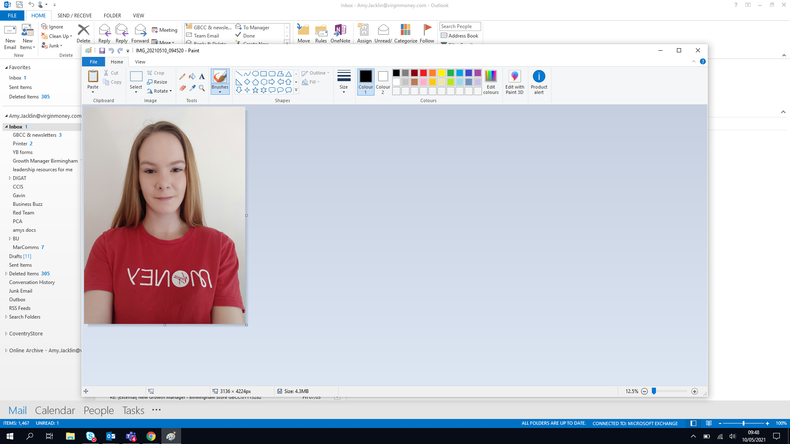Select the Pencil tool in Paint
This screenshot has width=790, height=444.
click(x=182, y=77)
